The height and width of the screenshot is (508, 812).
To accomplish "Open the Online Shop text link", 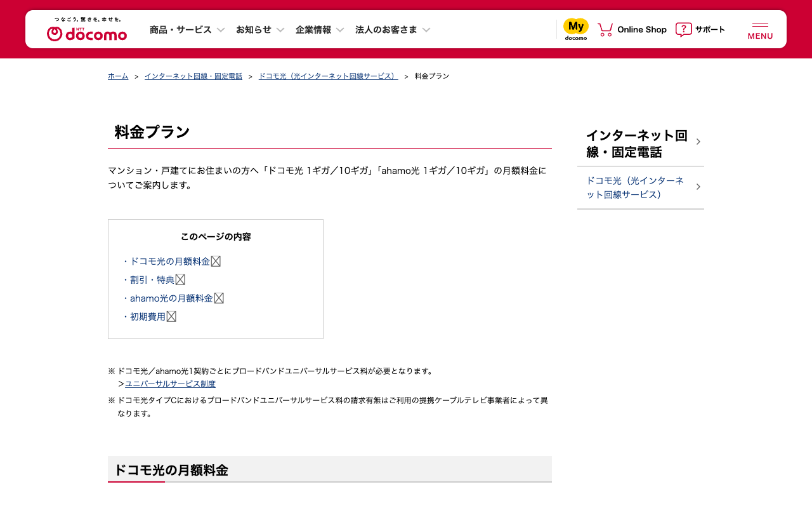I will tap(642, 29).
